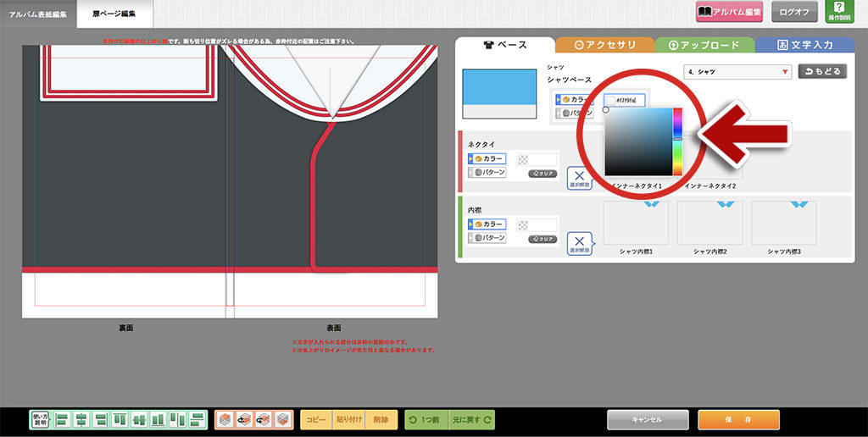The width and height of the screenshot is (868, 437).
Task: Click the 保存 save button
Action: tap(738, 420)
